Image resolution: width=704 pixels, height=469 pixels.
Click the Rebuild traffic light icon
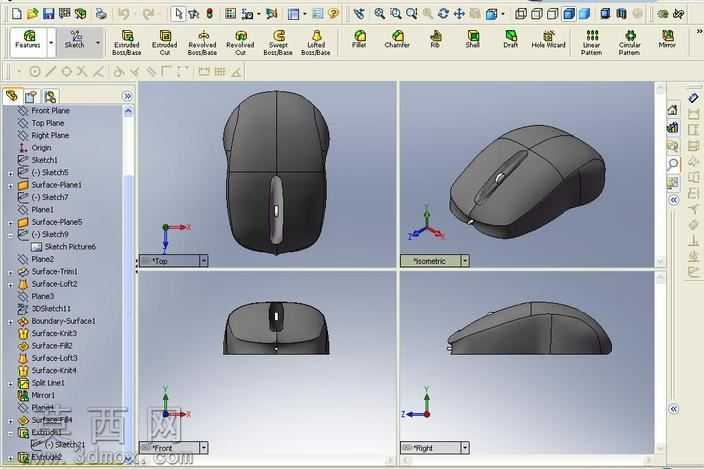(210, 14)
